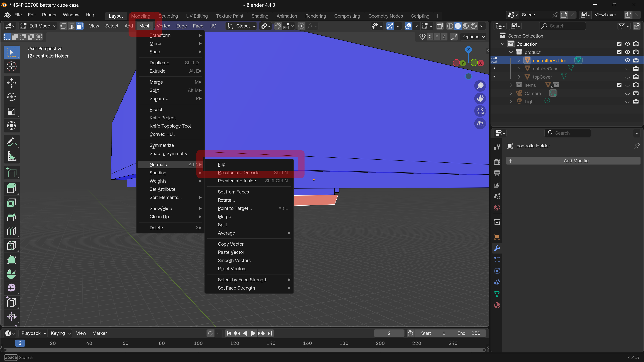Image resolution: width=644 pixels, height=362 pixels.
Task: Open the Edit Mode dropdown
Action: [39, 26]
